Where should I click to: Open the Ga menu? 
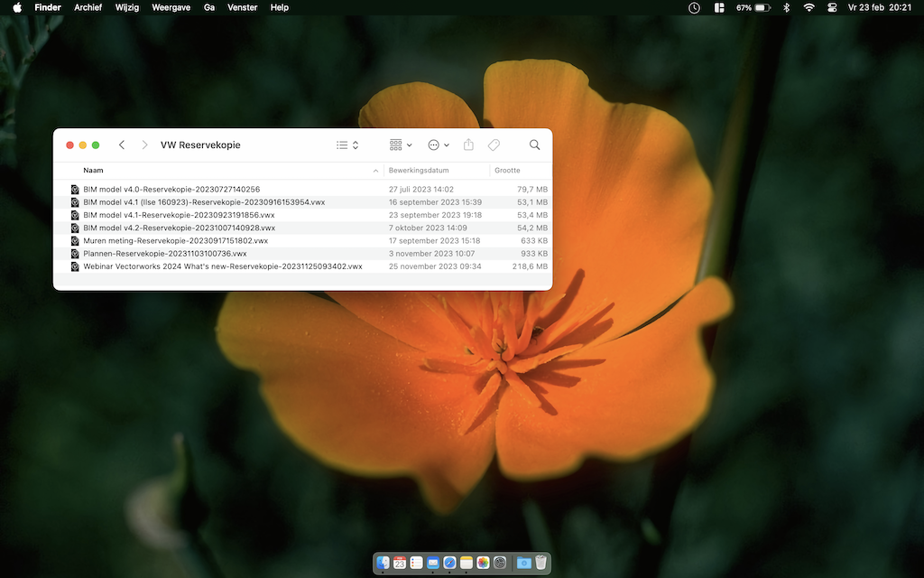209,7
